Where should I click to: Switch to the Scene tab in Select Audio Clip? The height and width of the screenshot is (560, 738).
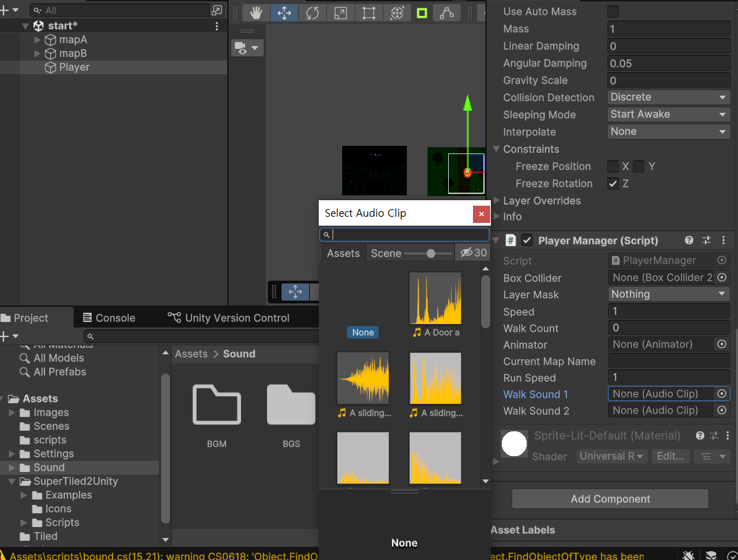click(386, 253)
